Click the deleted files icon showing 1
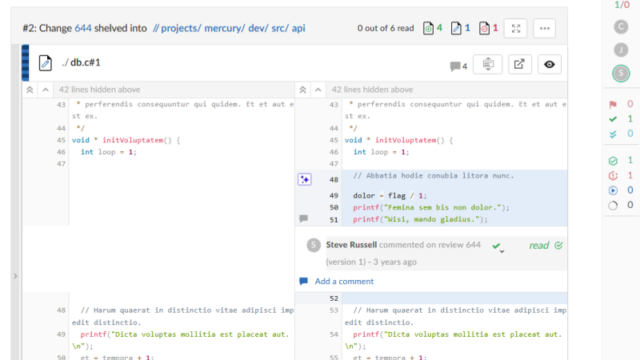The width and height of the screenshot is (640, 360). pos(484,28)
